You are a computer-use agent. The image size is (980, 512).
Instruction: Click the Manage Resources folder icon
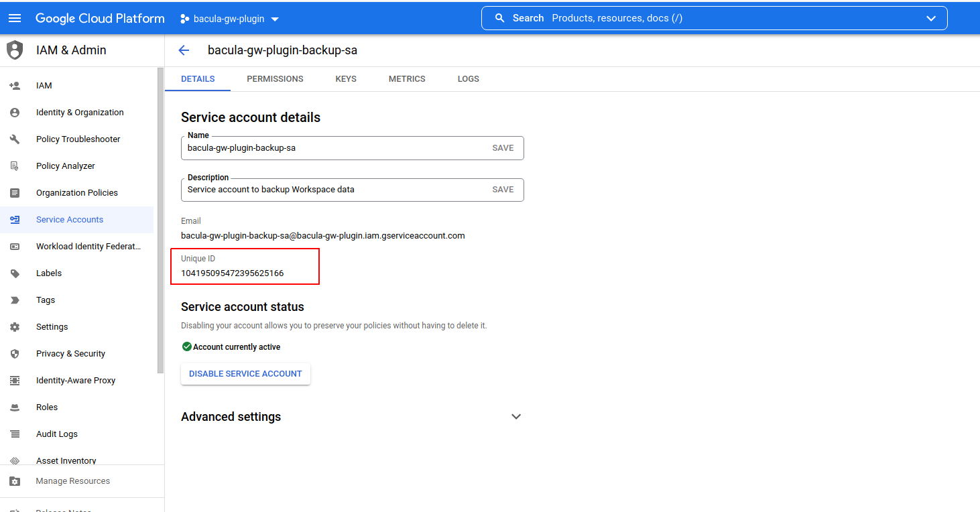[15, 481]
